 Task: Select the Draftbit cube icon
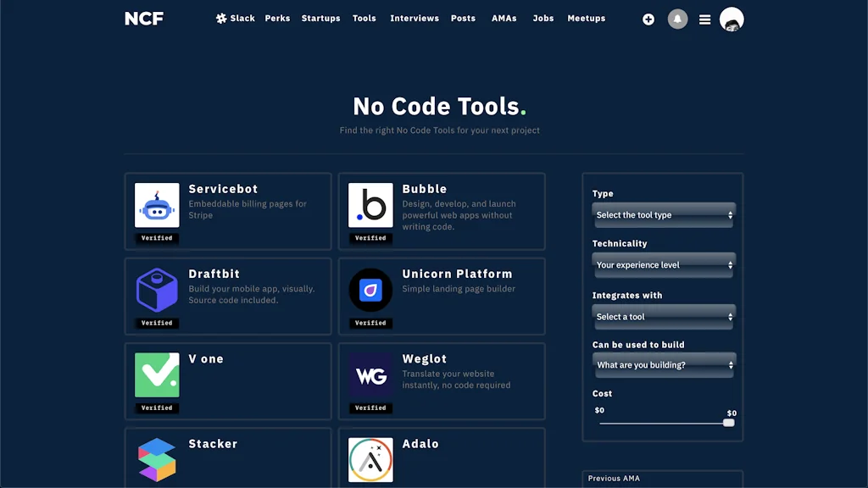point(157,288)
